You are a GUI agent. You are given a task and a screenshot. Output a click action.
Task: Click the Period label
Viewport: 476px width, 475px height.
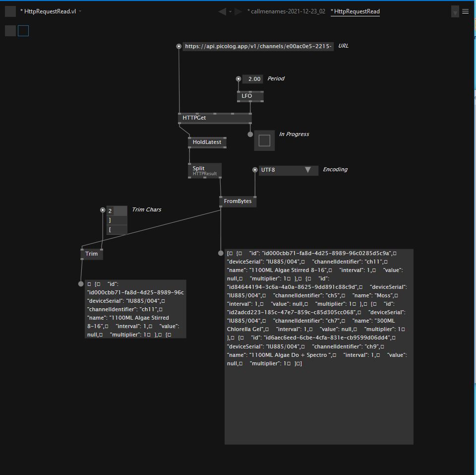(x=276, y=79)
